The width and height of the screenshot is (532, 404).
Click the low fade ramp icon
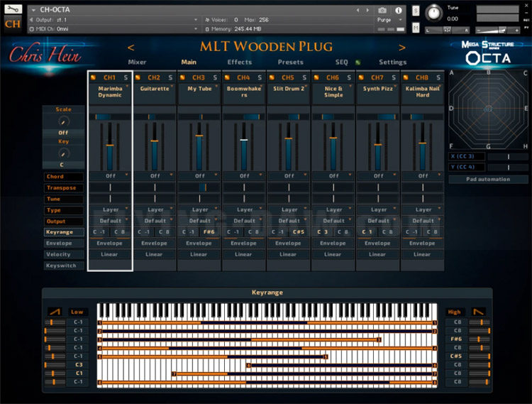pos(55,311)
